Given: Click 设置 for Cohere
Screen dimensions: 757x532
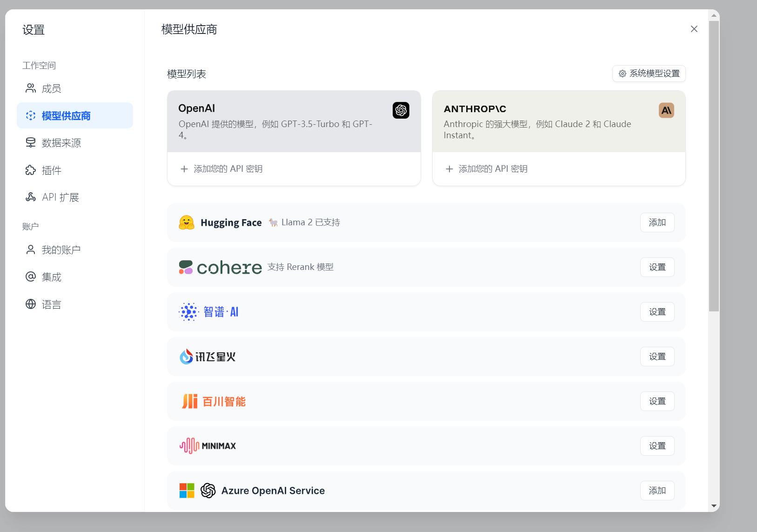Looking at the screenshot, I should pyautogui.click(x=657, y=267).
